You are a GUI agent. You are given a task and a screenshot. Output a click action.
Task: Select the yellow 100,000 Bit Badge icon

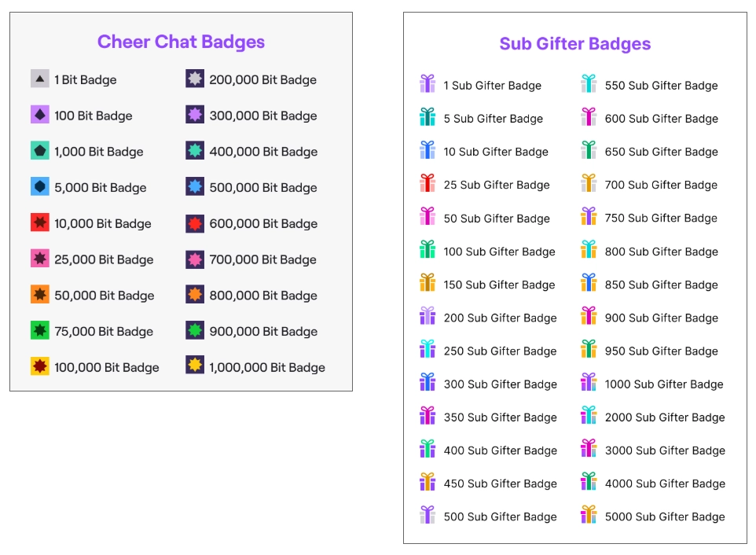pyautogui.click(x=40, y=366)
